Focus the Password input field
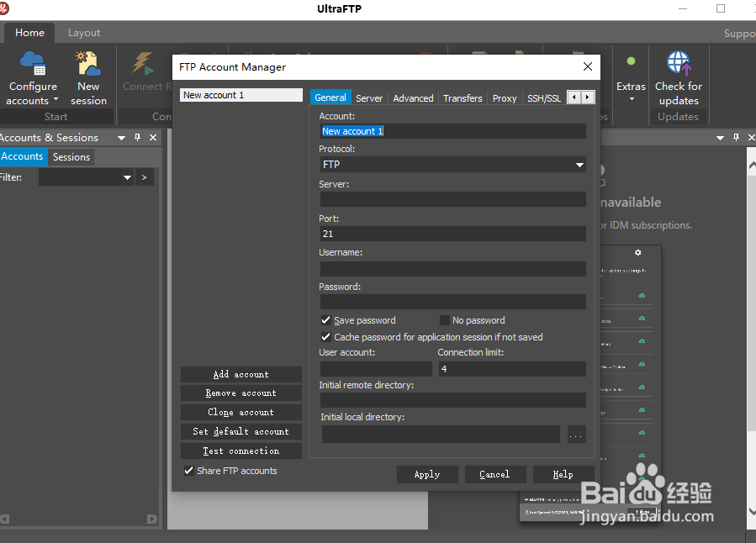Viewport: 756px width, 543px height. tap(452, 302)
